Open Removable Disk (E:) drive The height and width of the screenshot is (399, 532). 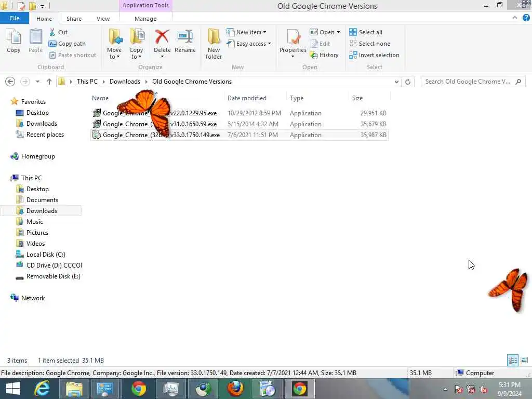(x=48, y=276)
